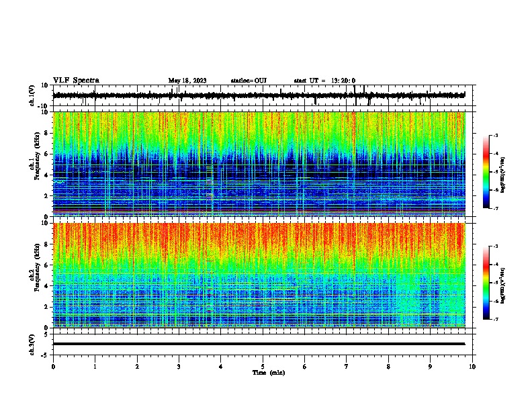Click the "-7" label on ch.2 colorbar
532x411 pixels.
tap(495, 320)
